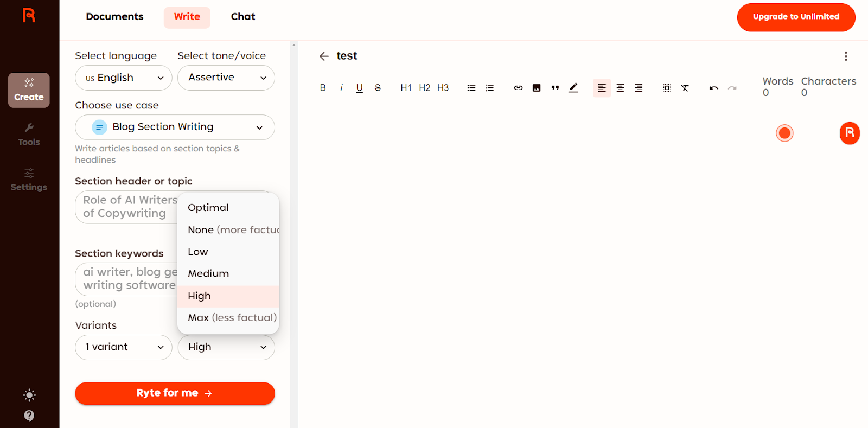This screenshot has height=428, width=868.
Task: Open the English language dropdown
Action: pyautogui.click(x=124, y=78)
